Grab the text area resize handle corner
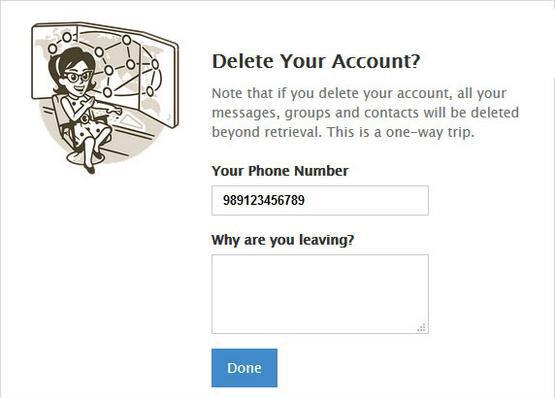Screen dimensions: 555x398 (x=422, y=327)
